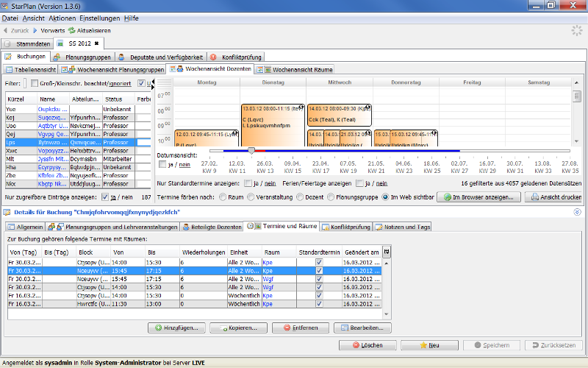The image size is (588, 368).
Task: Toggle Nur zugreifbare Einträge anzeigen checkbox
Action: (x=105, y=197)
